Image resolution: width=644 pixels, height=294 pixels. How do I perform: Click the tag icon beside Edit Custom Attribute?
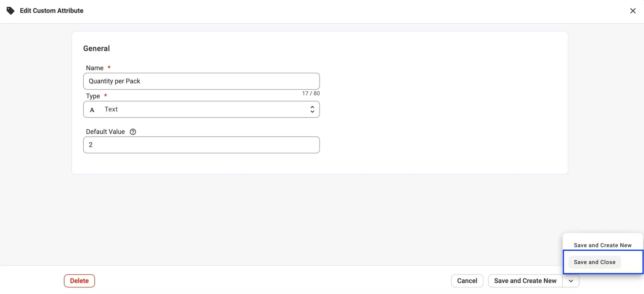click(10, 11)
